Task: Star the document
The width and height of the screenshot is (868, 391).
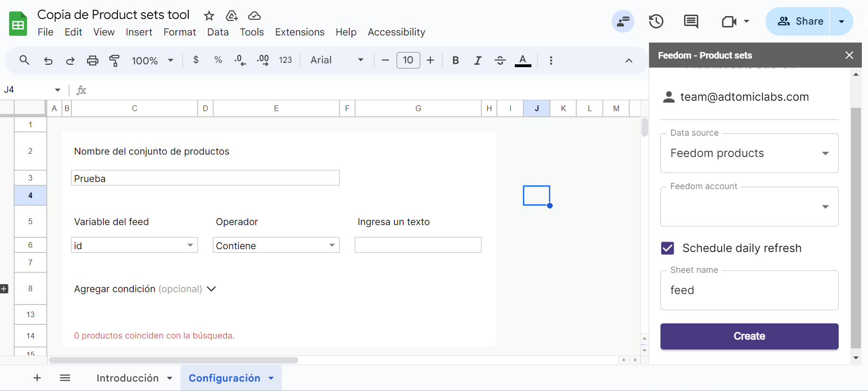Action: coord(209,16)
